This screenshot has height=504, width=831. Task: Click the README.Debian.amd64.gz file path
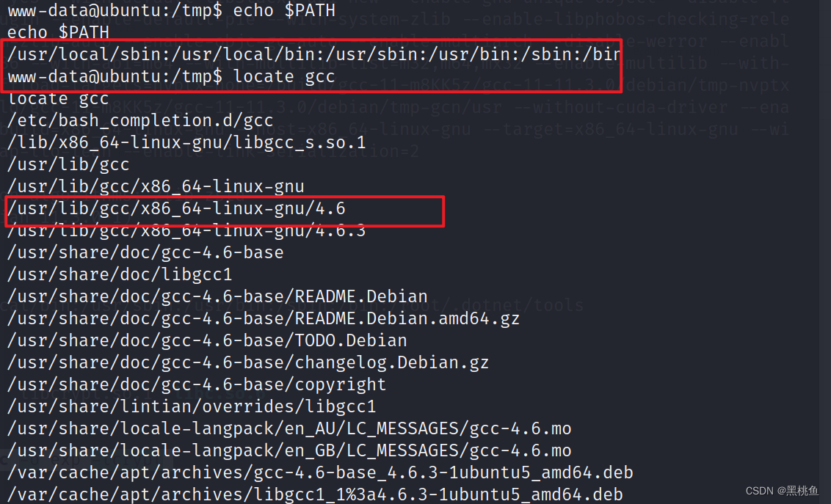pos(264,318)
